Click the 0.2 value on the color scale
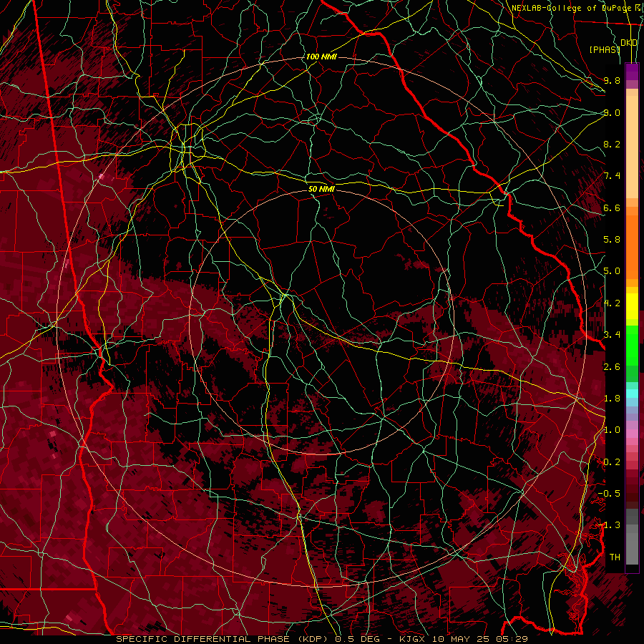The height and width of the screenshot is (644, 644). 612,462
